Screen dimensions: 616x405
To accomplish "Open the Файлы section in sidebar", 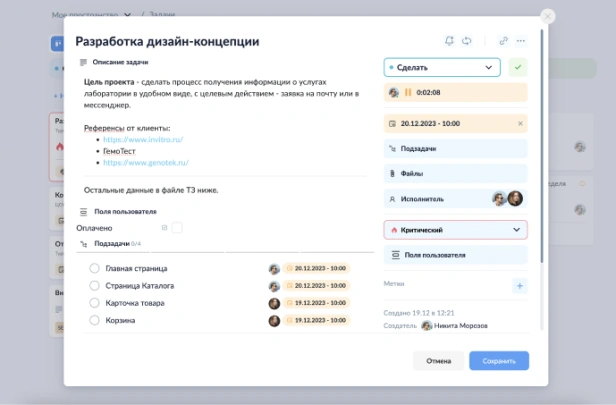I will (455, 172).
